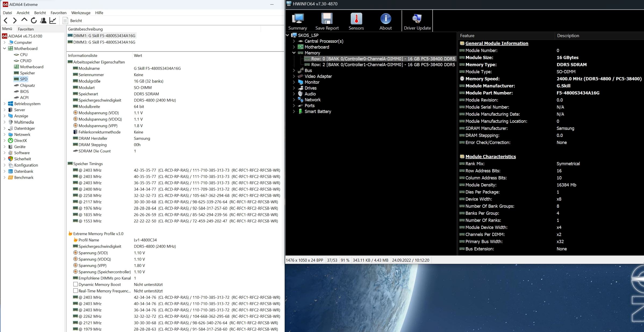644x332 pixels.
Task: Open the Werkzeuge menu
Action: [x=81, y=13]
